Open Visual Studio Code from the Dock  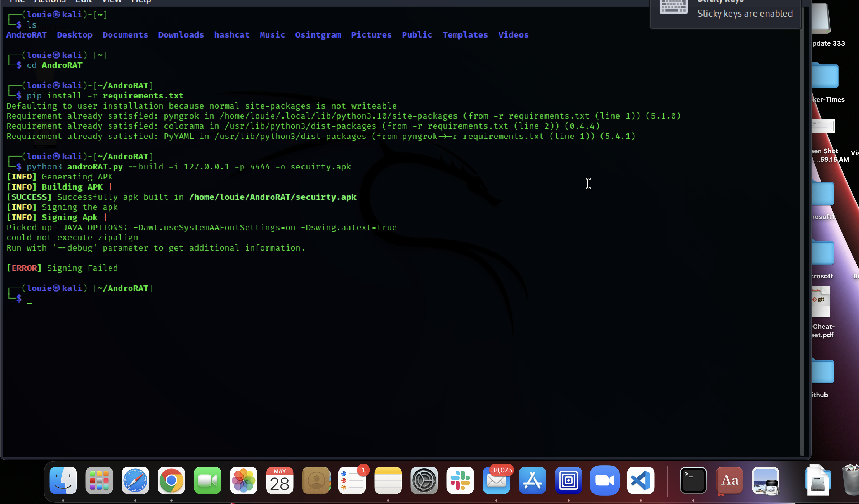641,480
